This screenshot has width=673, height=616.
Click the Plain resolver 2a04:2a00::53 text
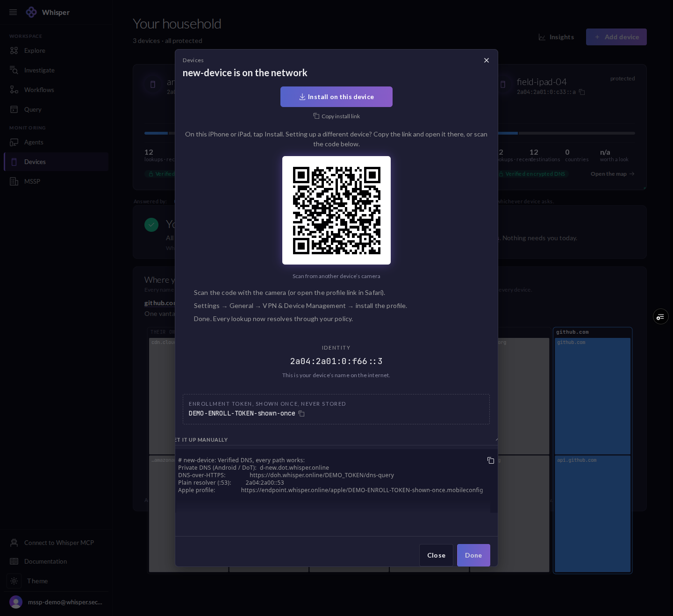pyautogui.click(x=265, y=482)
